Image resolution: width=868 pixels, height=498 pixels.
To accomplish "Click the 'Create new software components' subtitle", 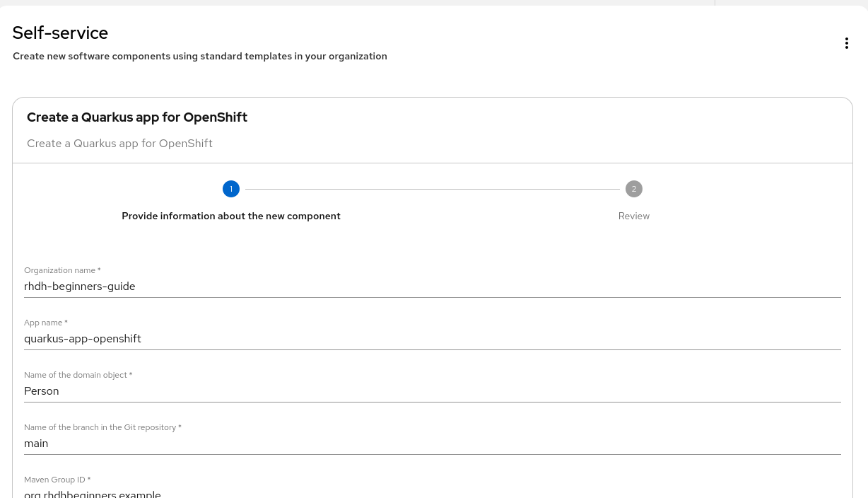I will tap(200, 56).
